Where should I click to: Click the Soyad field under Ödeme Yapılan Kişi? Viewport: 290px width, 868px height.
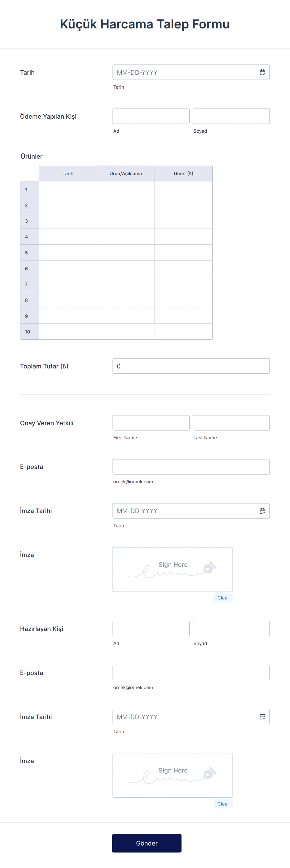[x=231, y=116]
